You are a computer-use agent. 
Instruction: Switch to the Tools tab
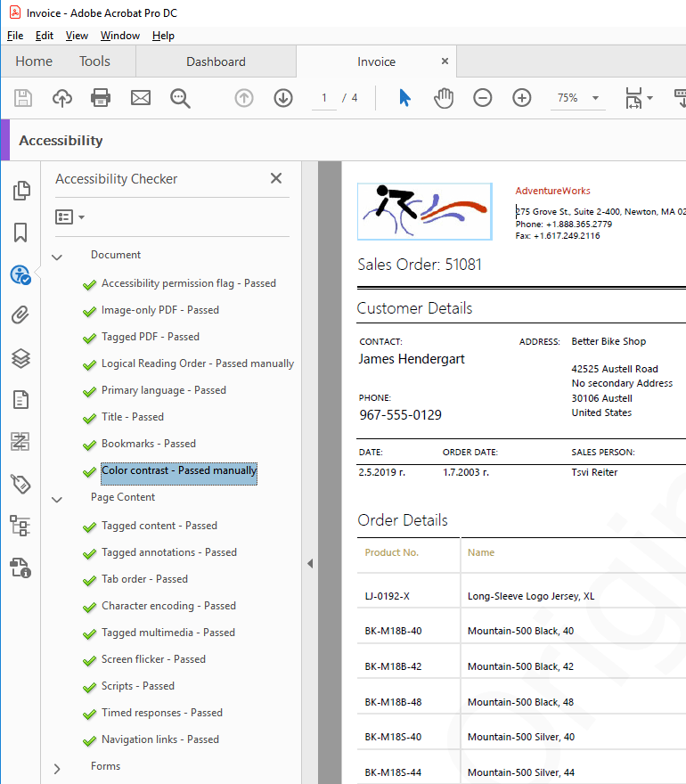pyautogui.click(x=94, y=61)
